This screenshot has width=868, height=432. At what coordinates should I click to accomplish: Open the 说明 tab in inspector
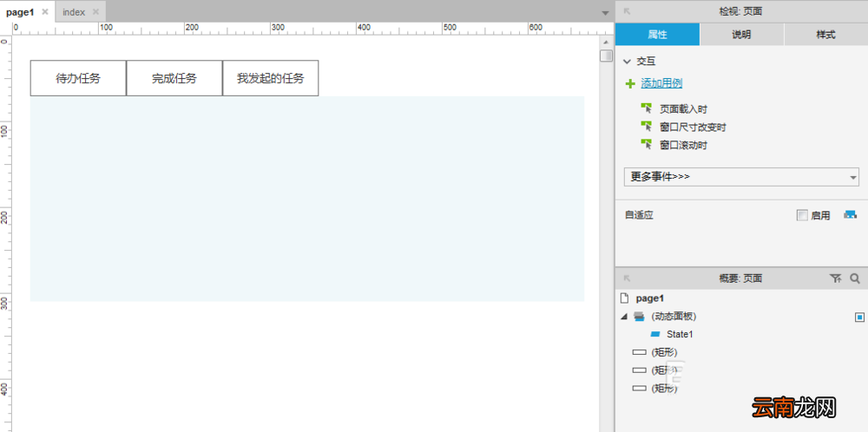pos(742,35)
